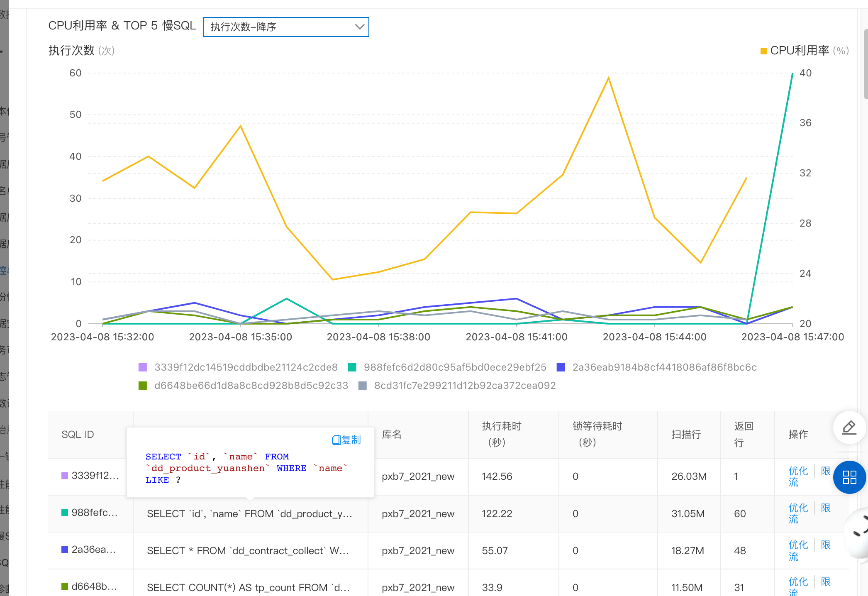Toggle the 3339f12dc14519 series in chart legend
868x596 pixels.
point(246,367)
